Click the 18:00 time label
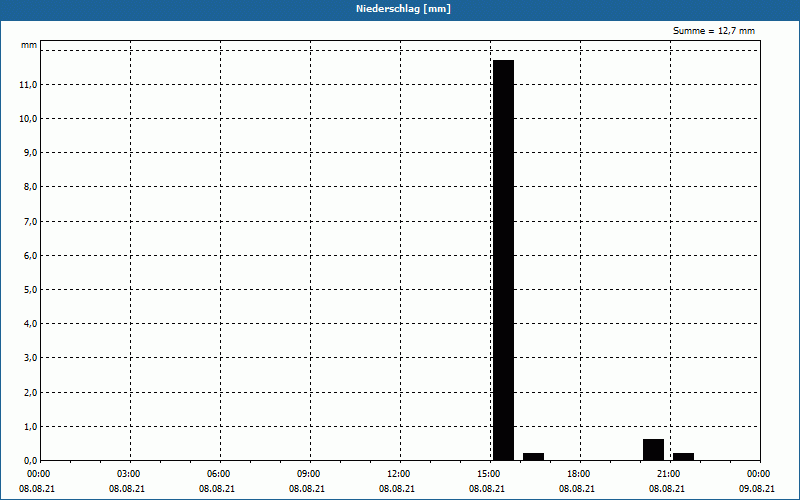The image size is (800, 500). (579, 474)
